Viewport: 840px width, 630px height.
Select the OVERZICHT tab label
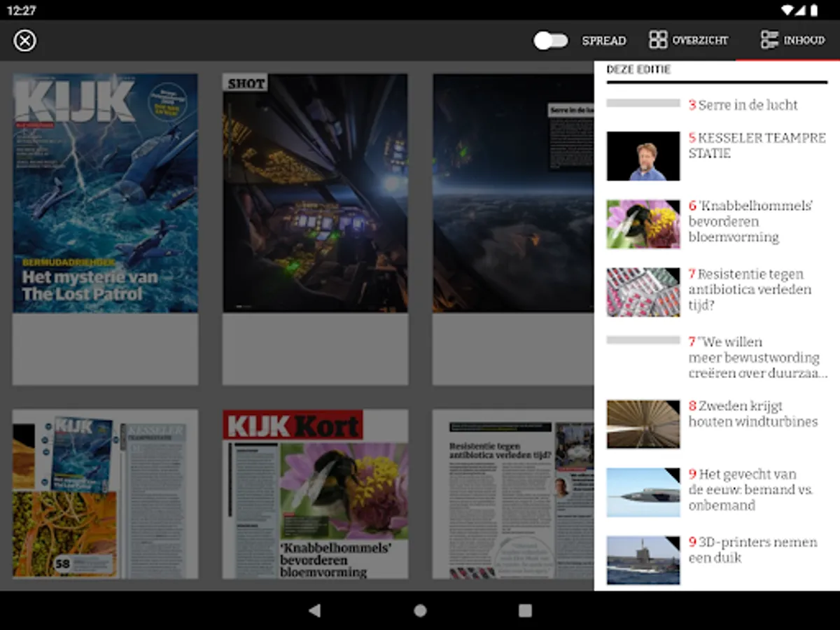[700, 41]
